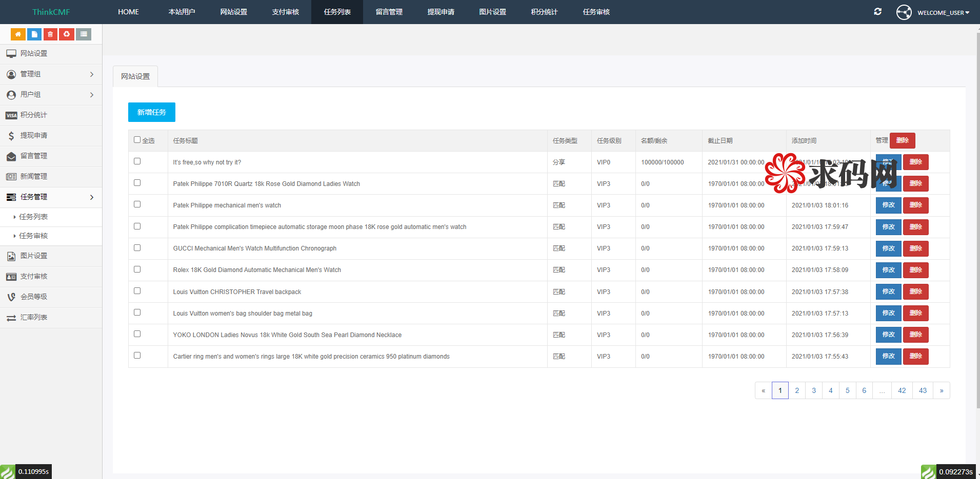Open 支付审核 in the top navigation
The image size is (980, 479).
(286, 12)
